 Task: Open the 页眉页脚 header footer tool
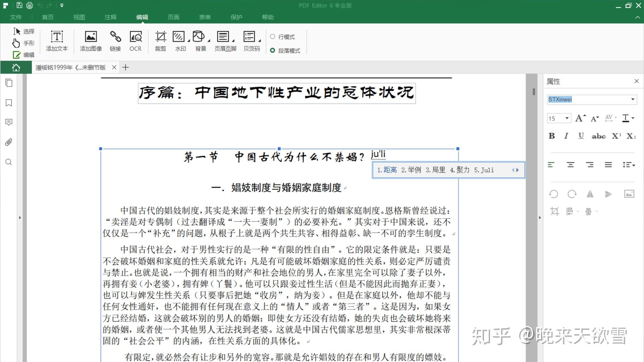click(225, 41)
